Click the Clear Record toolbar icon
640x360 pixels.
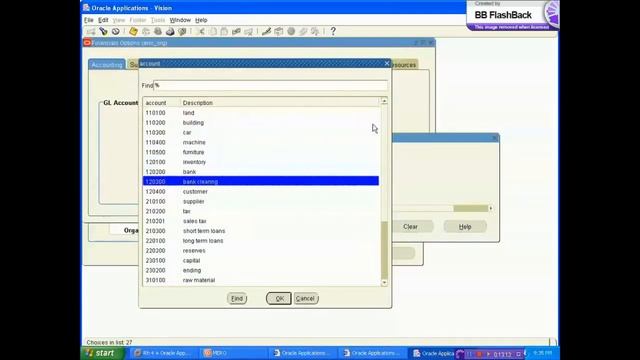(236, 31)
